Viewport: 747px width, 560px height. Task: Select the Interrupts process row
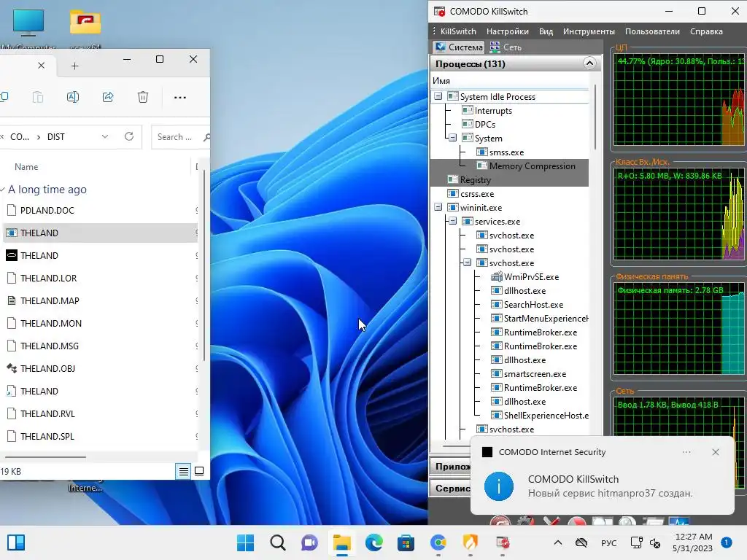(x=487, y=111)
